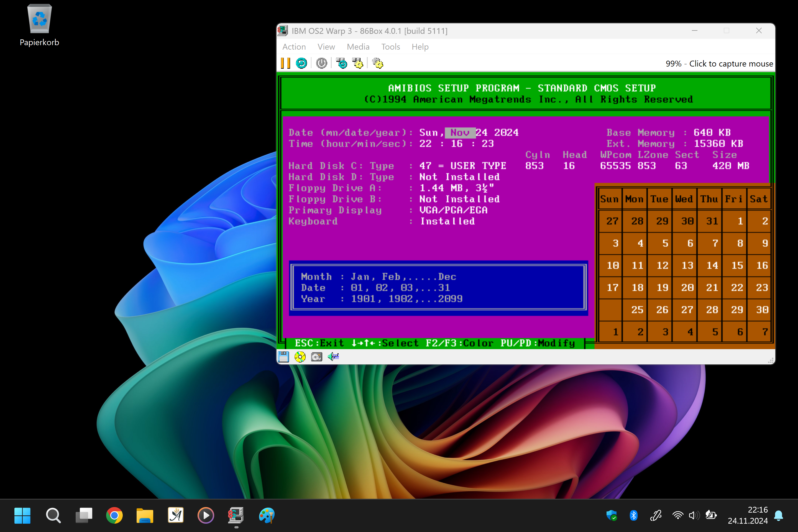Image resolution: width=798 pixels, height=532 pixels.
Task: Click the volume speaker tray icon
Action: pyautogui.click(x=694, y=515)
